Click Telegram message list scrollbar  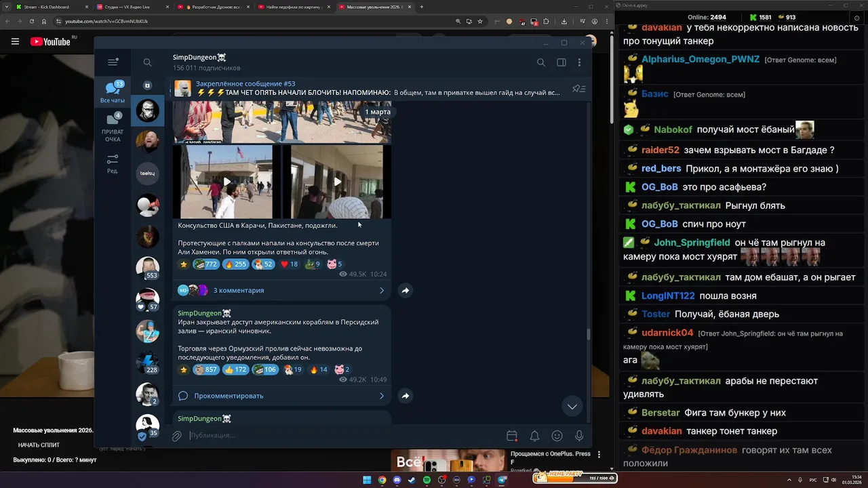tap(588, 334)
